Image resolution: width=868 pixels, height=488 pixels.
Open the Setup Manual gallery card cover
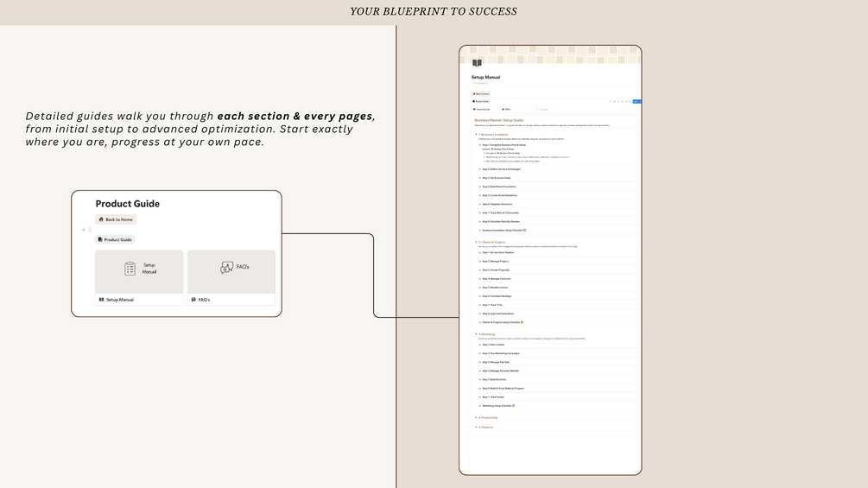pos(139,272)
